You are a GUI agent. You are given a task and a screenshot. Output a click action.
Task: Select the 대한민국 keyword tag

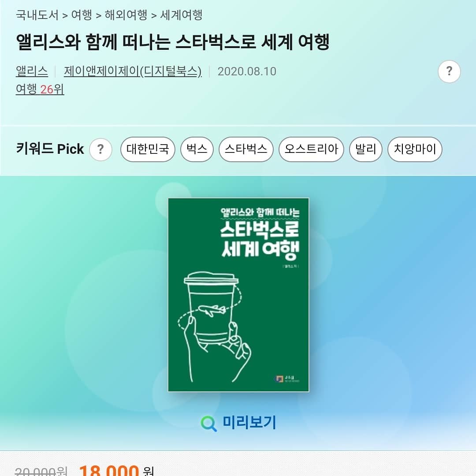point(148,149)
